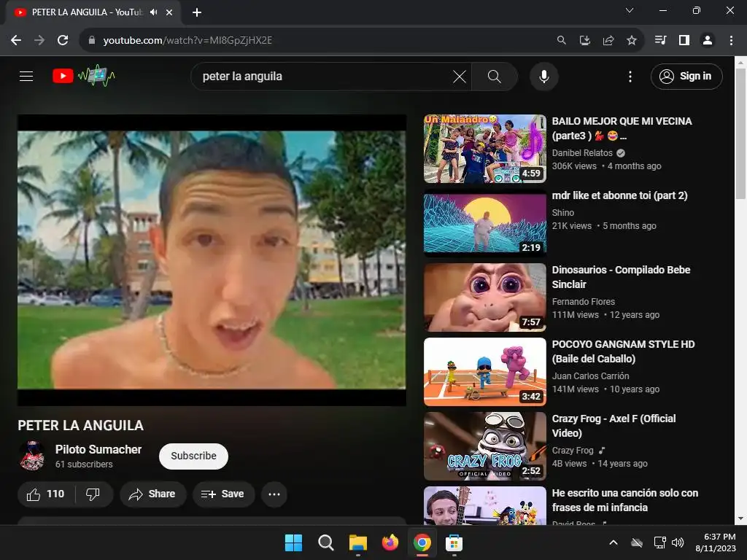This screenshot has width=747, height=560.
Task: Open mdr like et abonne toi thumbnail
Action: (484, 223)
